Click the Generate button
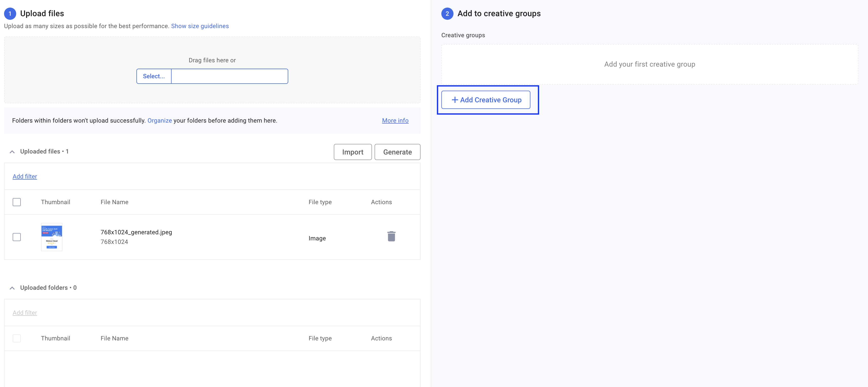The width and height of the screenshot is (868, 387). click(397, 152)
